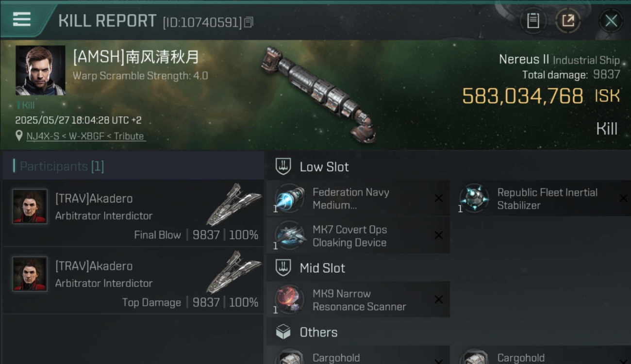This screenshot has height=364, width=631.
Task: Close the kill report panel
Action: (611, 21)
